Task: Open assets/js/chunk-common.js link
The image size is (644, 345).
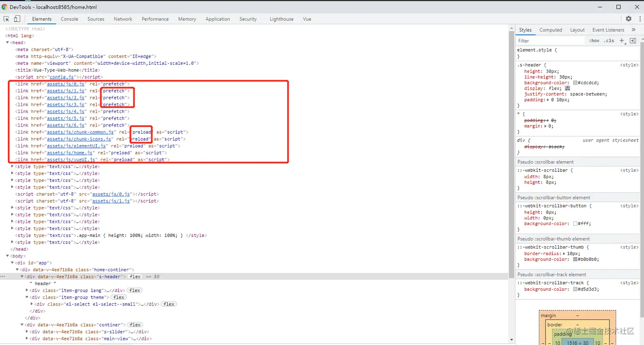Action: (81, 132)
